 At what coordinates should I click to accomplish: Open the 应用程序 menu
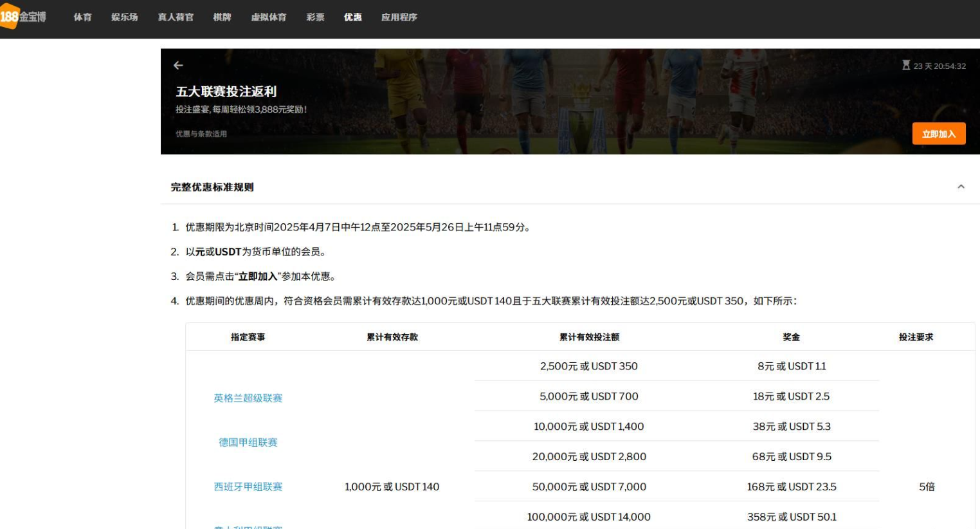click(x=399, y=17)
